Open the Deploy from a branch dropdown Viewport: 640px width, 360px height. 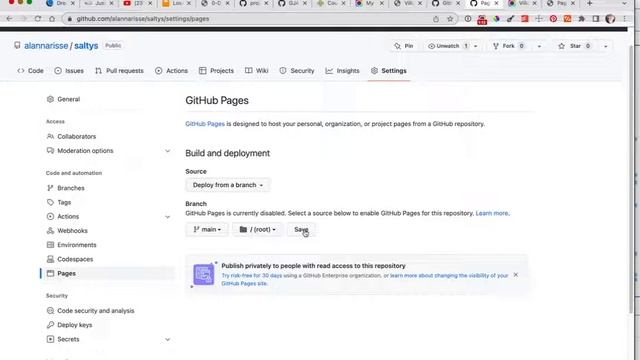coord(227,185)
